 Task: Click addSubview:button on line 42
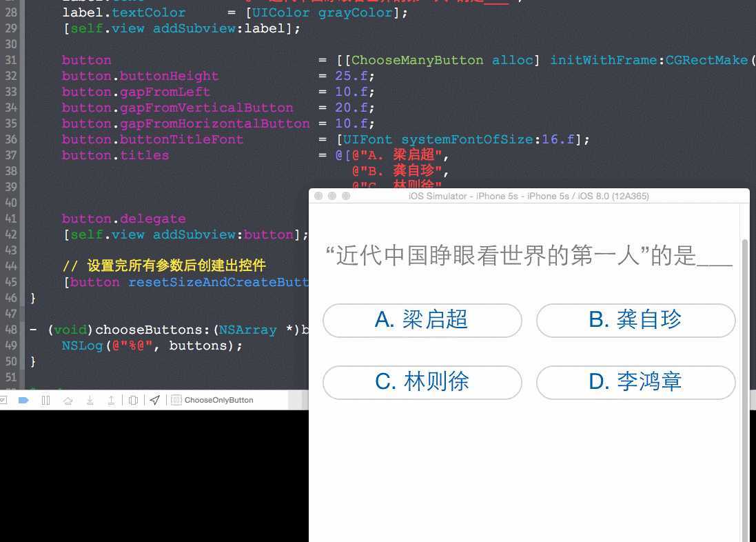pyautogui.click(x=223, y=234)
